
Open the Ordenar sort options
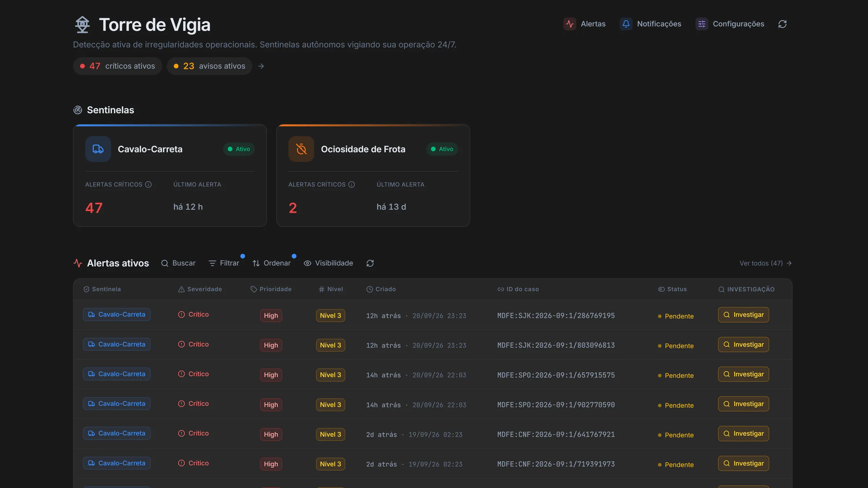272,263
